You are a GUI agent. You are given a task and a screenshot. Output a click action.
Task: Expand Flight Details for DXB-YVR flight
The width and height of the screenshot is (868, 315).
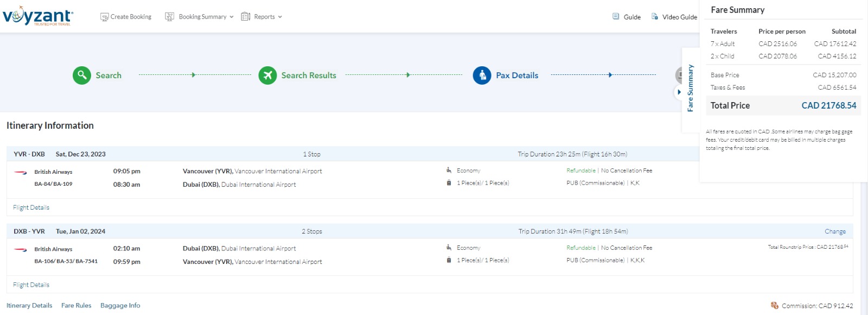(31, 285)
